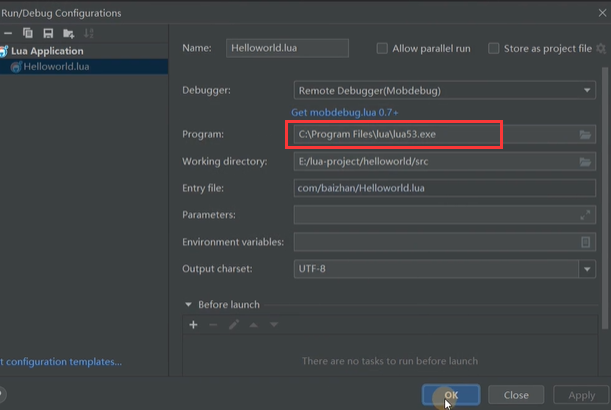The width and height of the screenshot is (611, 410).
Task: Add a Before launch task
Action: point(193,325)
